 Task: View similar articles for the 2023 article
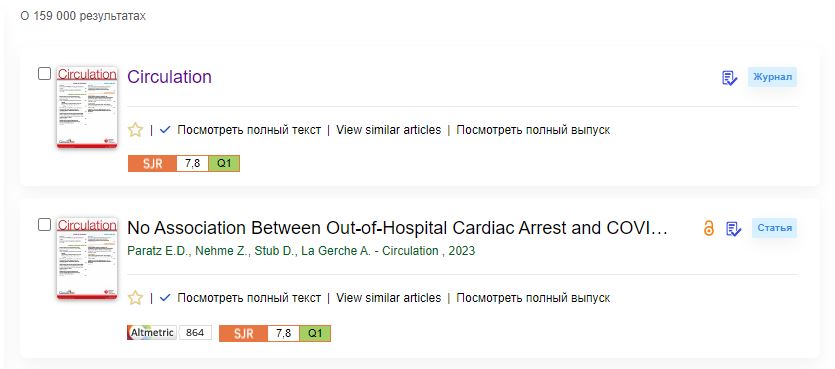(x=389, y=297)
